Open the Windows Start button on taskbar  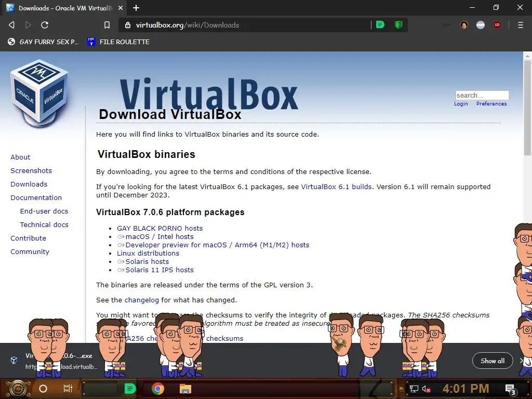pyautogui.click(x=18, y=389)
